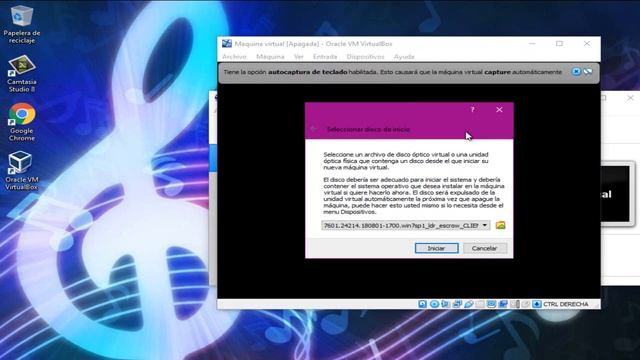This screenshot has width=640, height=360.
Task: Click the audio indicator icon in status bar
Action: (445, 304)
